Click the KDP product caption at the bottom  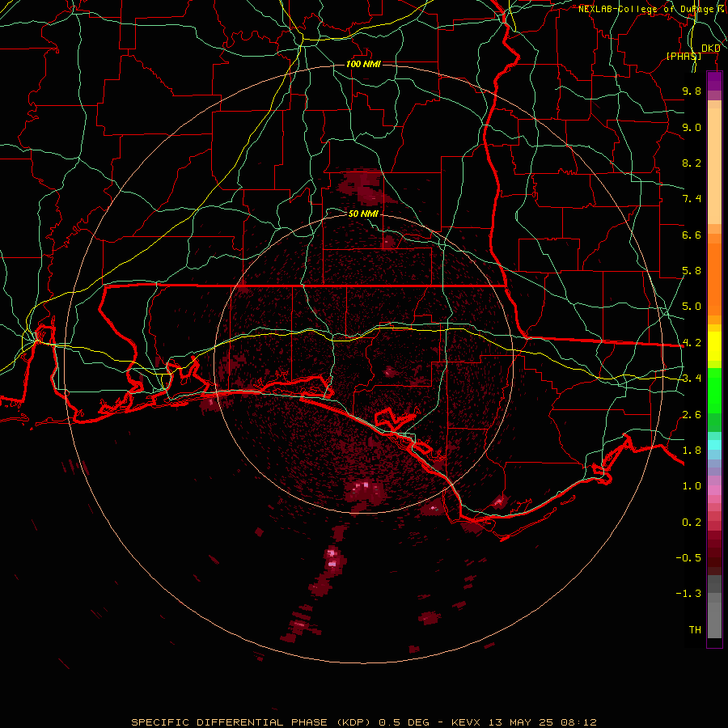click(x=363, y=722)
